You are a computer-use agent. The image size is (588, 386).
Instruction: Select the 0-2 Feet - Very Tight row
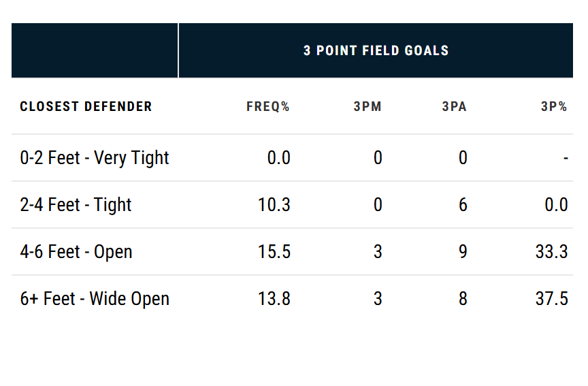[95, 158]
